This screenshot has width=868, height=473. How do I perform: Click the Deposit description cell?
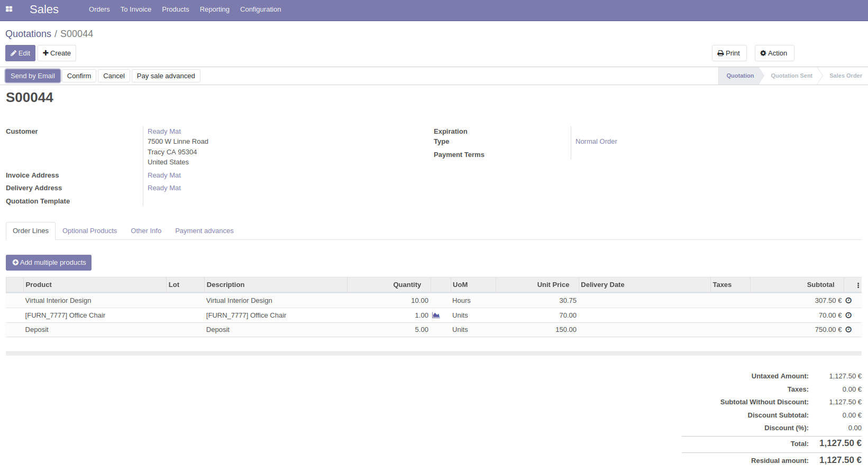pyautogui.click(x=275, y=330)
